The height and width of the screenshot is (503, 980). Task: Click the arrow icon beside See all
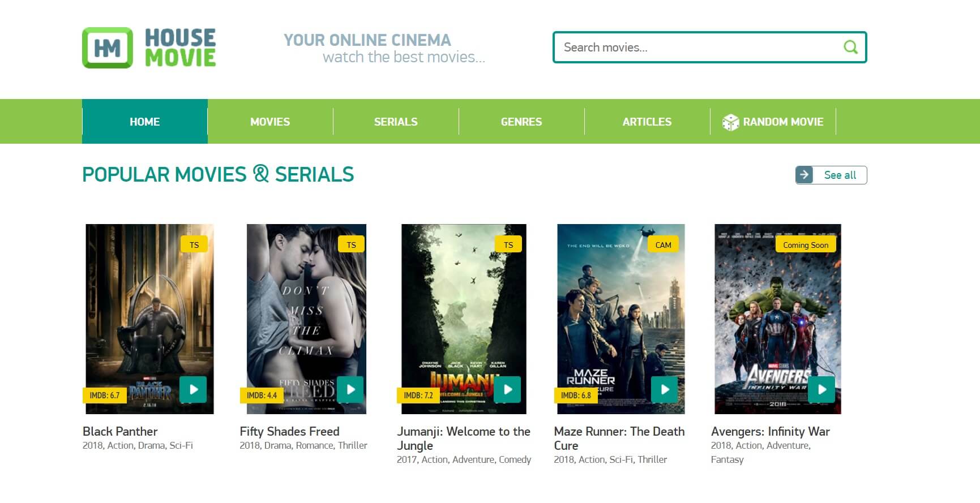click(804, 175)
